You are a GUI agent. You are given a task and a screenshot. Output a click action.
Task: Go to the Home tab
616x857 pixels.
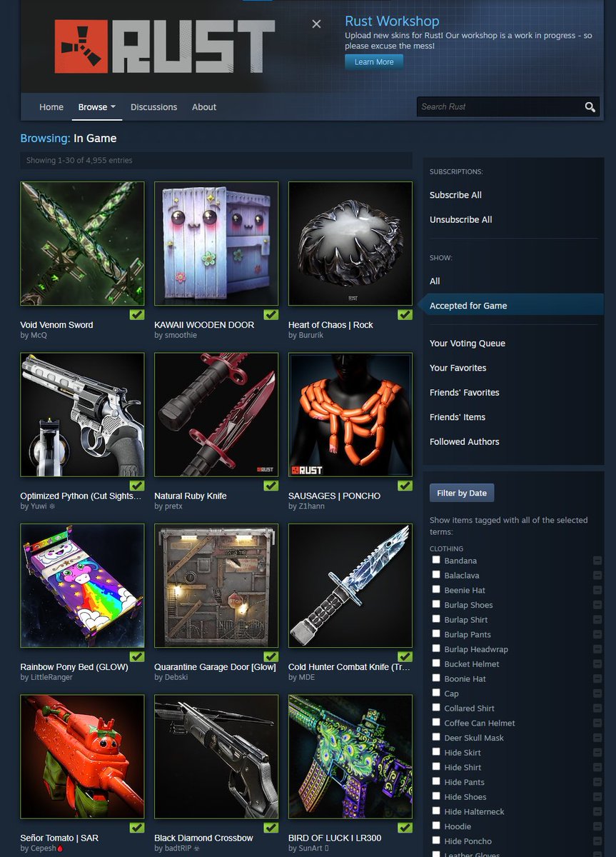51,107
